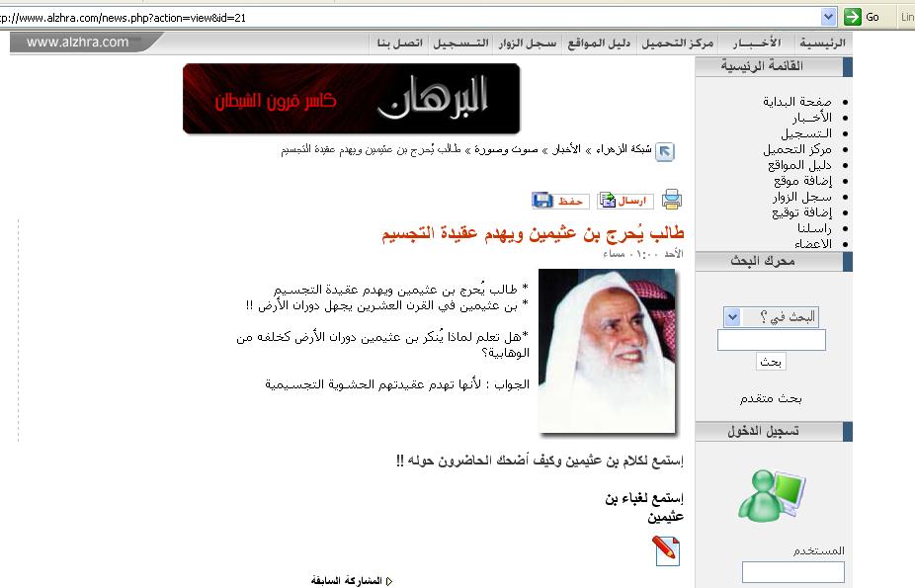Open the بحث متقدم advanced search link
Screen dimensions: 915x588
click(x=771, y=398)
